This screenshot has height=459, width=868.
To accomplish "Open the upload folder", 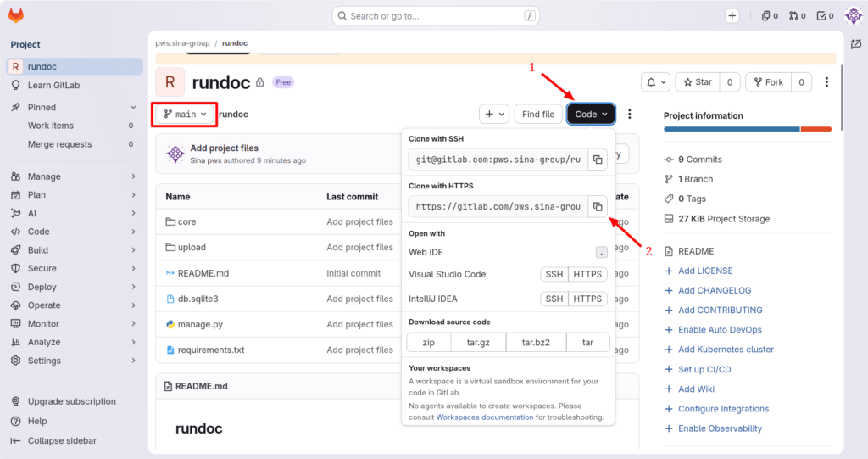I will [x=192, y=247].
